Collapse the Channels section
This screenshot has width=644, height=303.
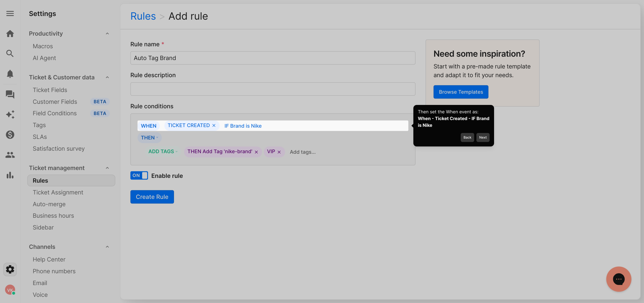coord(107,247)
